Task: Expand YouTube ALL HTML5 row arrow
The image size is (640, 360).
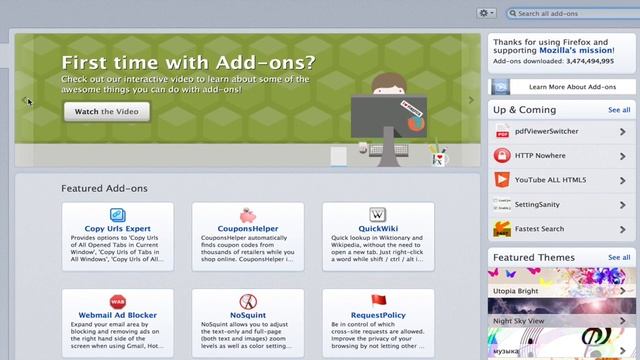Action: pos(622,180)
